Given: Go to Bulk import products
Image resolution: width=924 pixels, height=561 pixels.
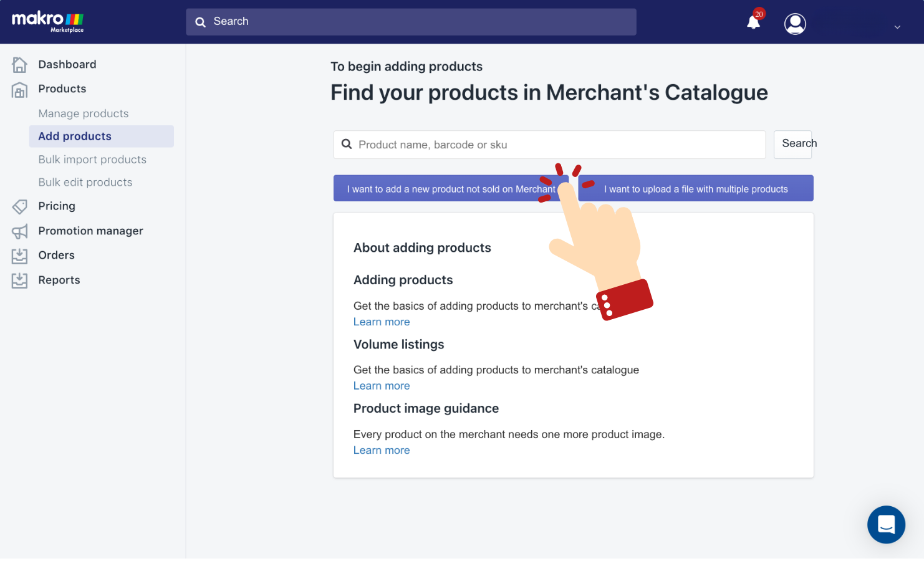Looking at the screenshot, I should coord(92,160).
